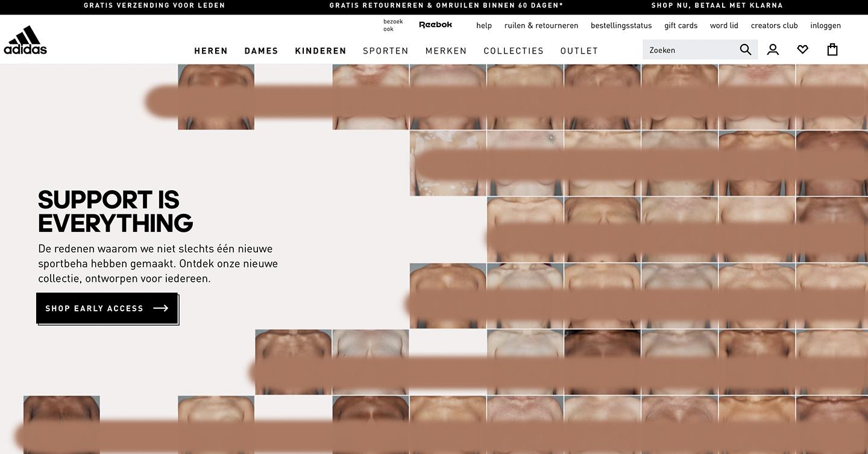This screenshot has width=868, height=454.
Task: Open the creators club link
Action: (774, 25)
